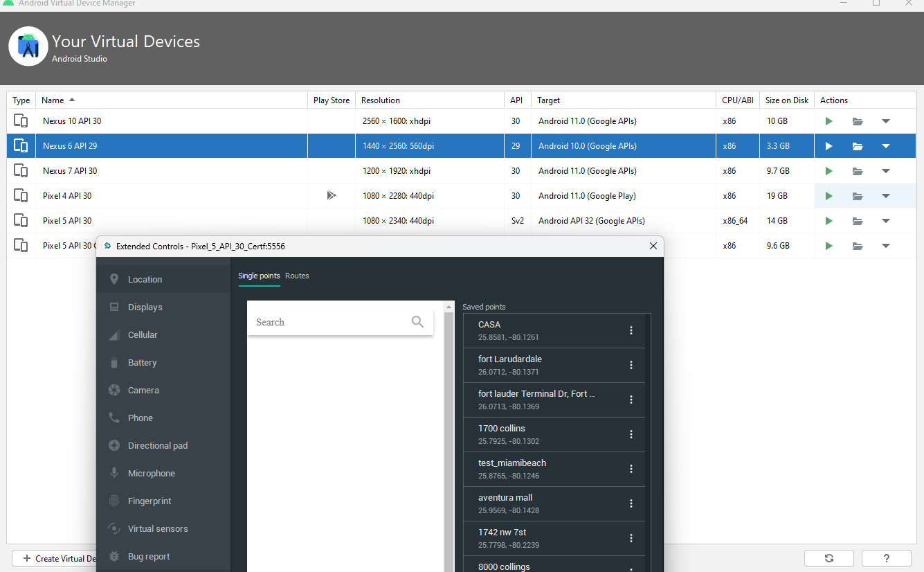Click in the location Search field
924x572 pixels.
(329, 322)
